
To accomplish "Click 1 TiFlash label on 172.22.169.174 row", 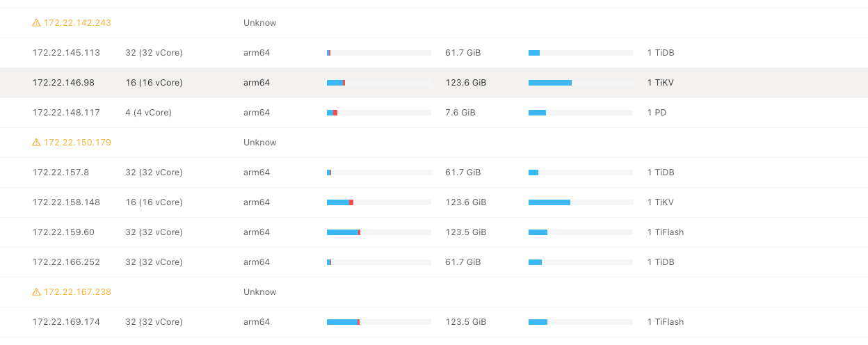I will click(665, 322).
